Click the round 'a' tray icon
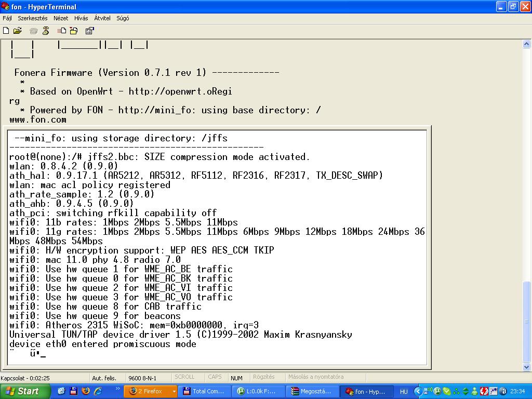Viewport: 532px width, 399px height. 503,391
